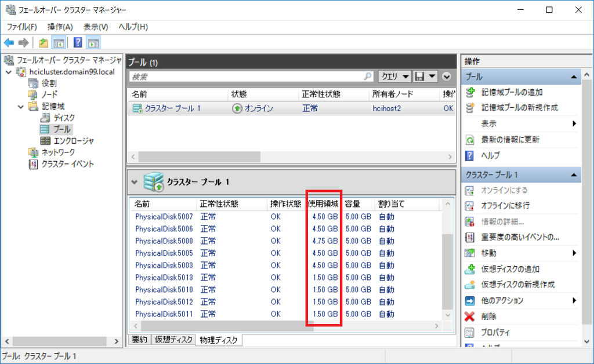Viewport: 594px width, 364px height.
Task: Collapse the hcicluster.domain99.local tree node
Action: click(x=9, y=72)
